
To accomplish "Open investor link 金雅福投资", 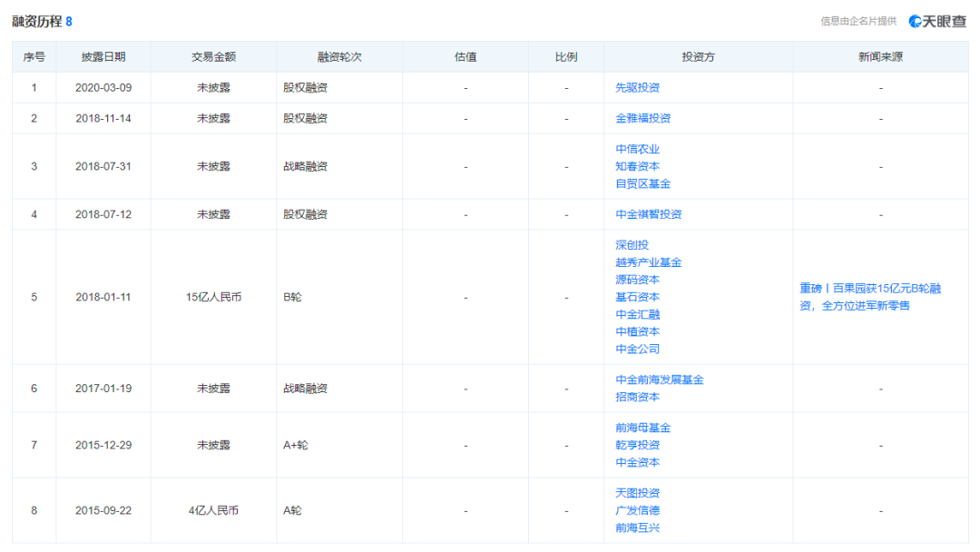I will click(643, 118).
